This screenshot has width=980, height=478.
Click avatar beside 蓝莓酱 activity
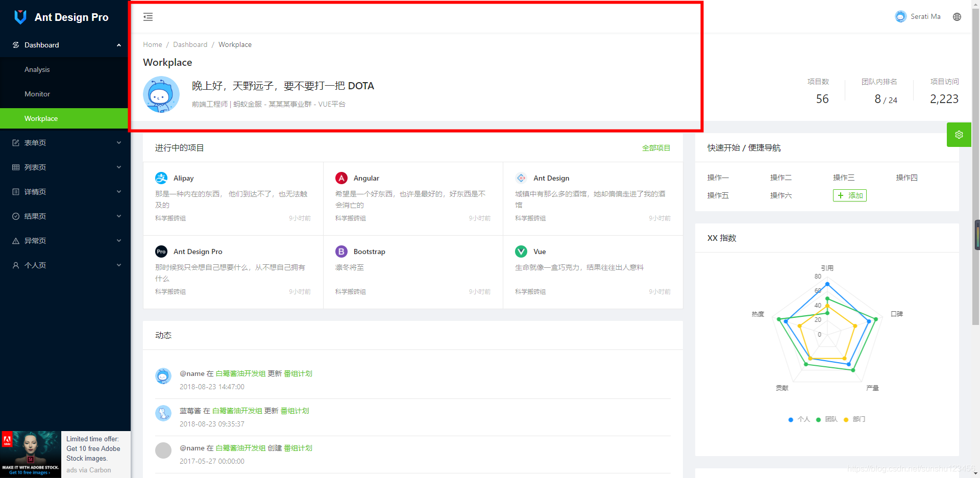(x=163, y=413)
